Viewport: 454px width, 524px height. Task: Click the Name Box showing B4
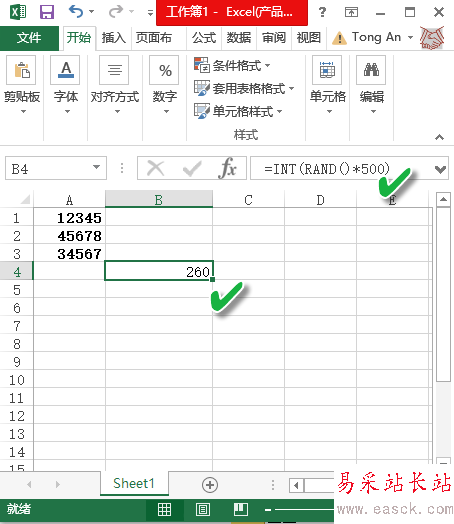(48, 169)
